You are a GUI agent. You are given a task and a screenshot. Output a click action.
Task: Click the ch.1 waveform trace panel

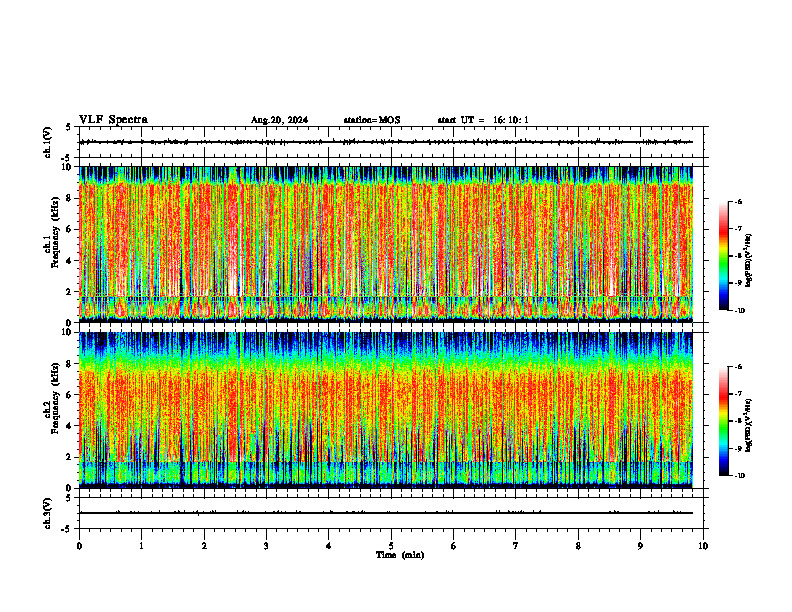click(391, 142)
